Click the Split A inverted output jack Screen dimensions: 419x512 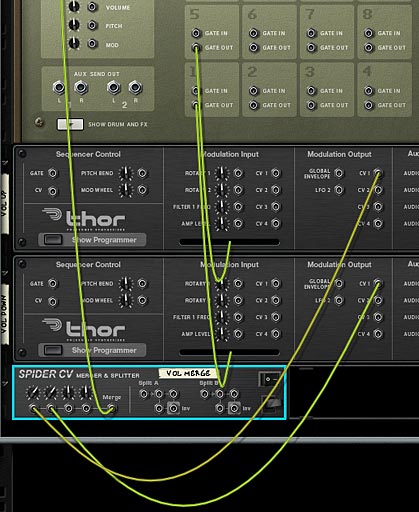(x=173, y=408)
